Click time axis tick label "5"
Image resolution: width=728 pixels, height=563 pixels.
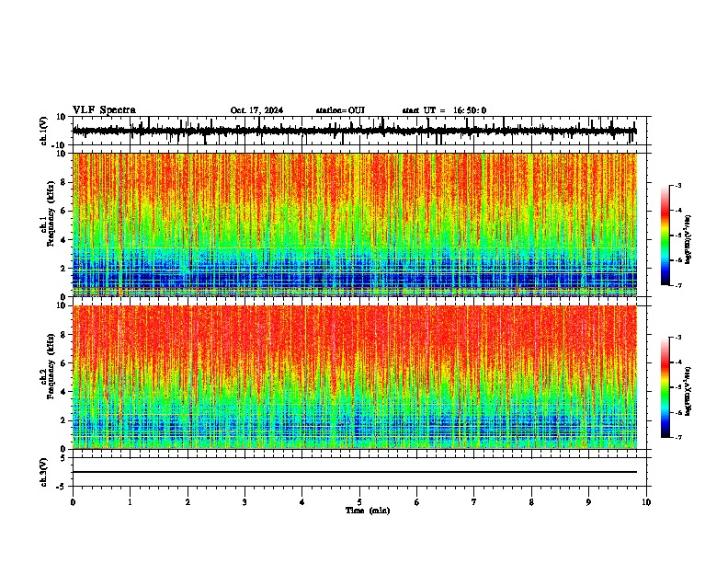pos(359,502)
